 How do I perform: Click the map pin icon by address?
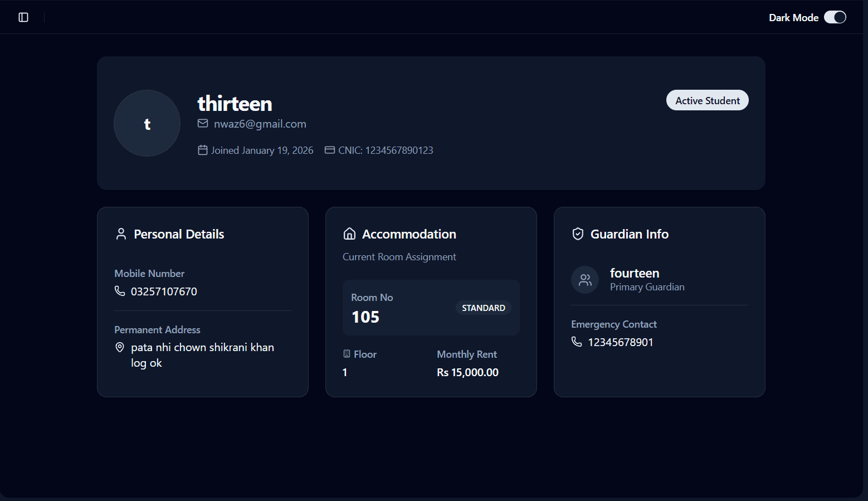click(120, 347)
